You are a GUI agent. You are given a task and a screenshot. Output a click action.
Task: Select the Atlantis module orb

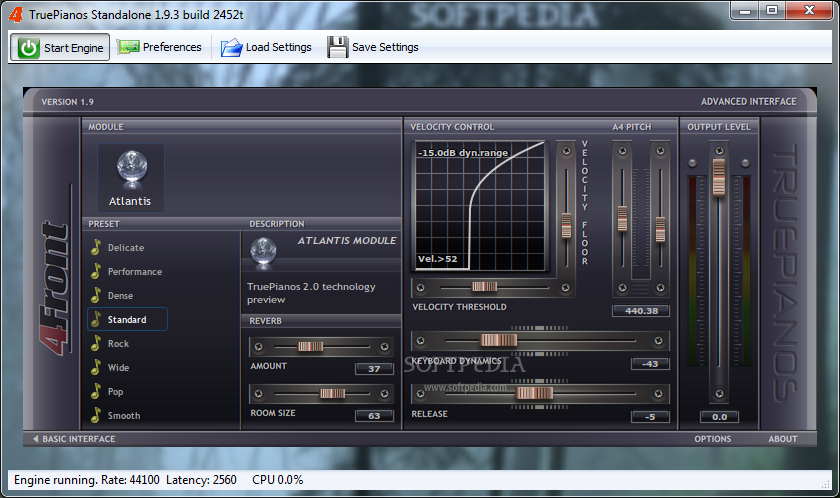click(x=132, y=169)
